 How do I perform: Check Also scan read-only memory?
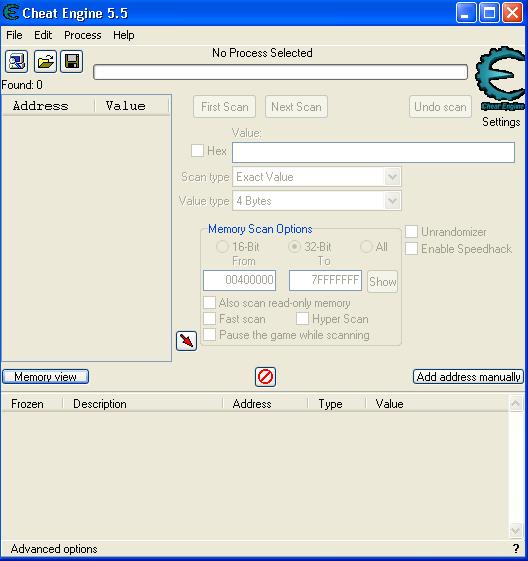210,303
